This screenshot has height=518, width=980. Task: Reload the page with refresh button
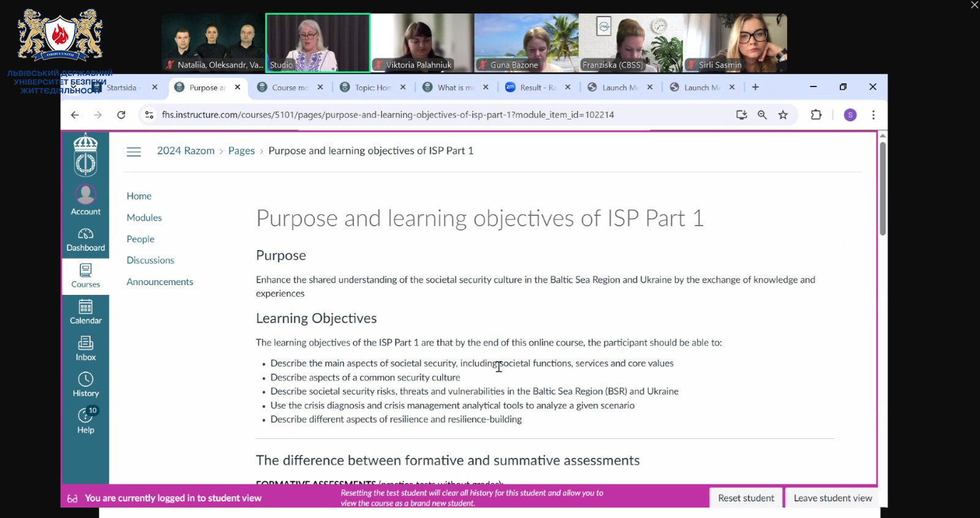(x=121, y=115)
